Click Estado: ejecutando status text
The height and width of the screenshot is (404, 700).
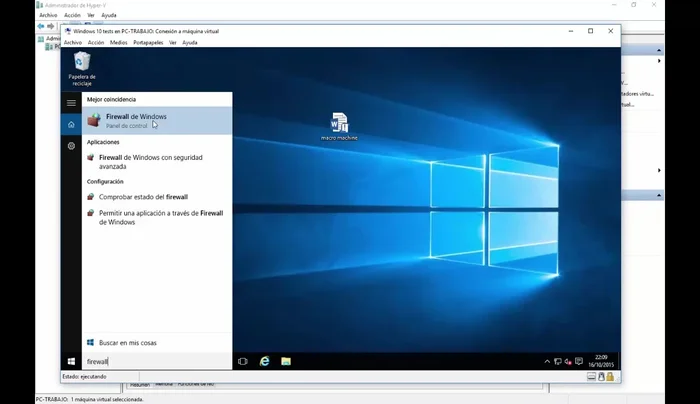pos(84,377)
